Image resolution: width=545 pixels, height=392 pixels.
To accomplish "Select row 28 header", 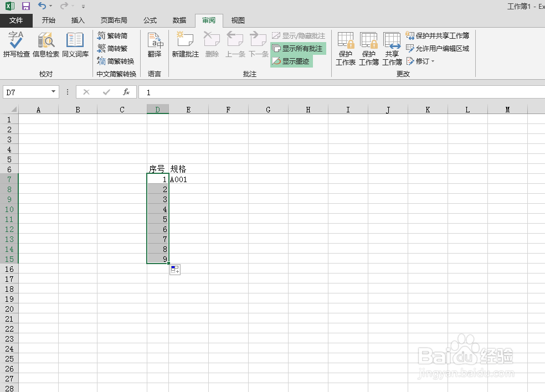I will (x=9, y=388).
